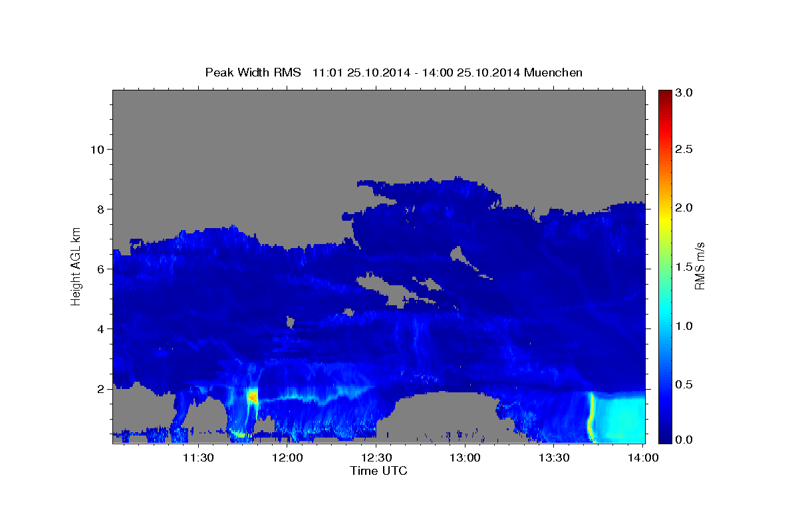
Task: Click the colorbar value 1.5
Action: (x=684, y=267)
